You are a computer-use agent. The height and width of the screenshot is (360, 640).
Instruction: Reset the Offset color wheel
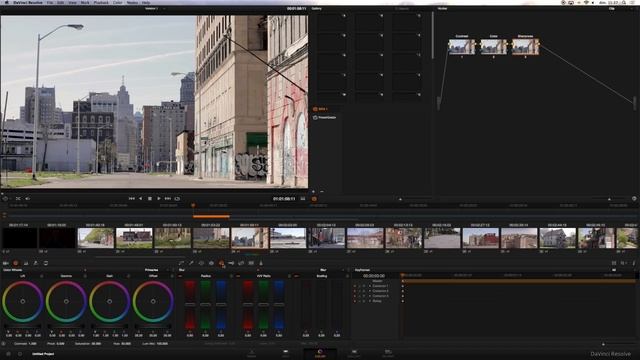tap(172, 276)
